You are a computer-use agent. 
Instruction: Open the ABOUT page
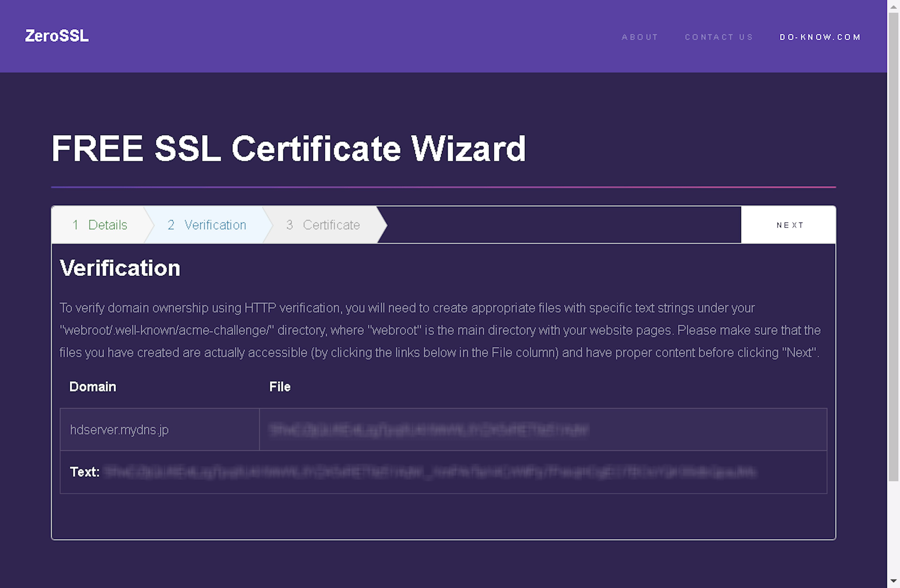[x=640, y=37]
